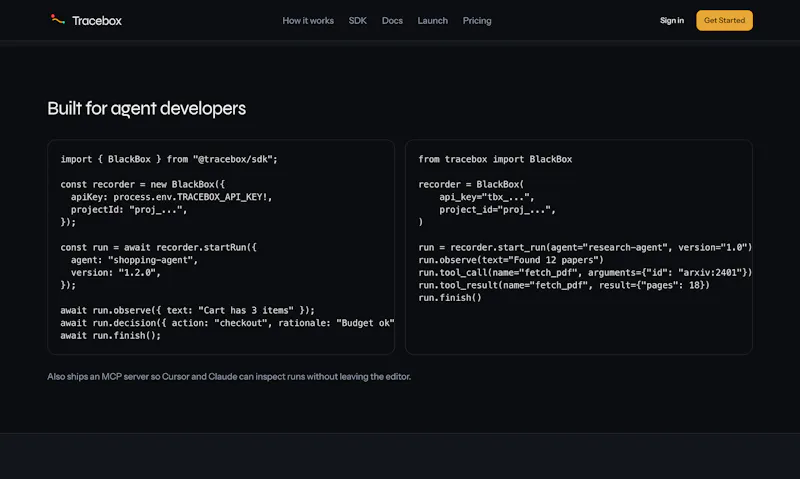Viewport: 800px width, 479px height.
Task: Click the apiKey: process.env.TRACEBOX_API_KEY line
Action: (x=171, y=197)
